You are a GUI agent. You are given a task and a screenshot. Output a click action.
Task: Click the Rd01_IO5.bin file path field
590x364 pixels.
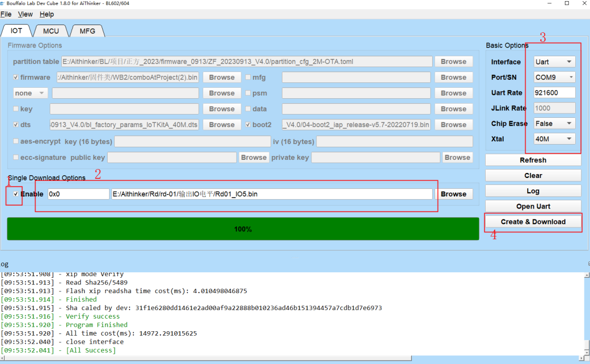(x=272, y=194)
